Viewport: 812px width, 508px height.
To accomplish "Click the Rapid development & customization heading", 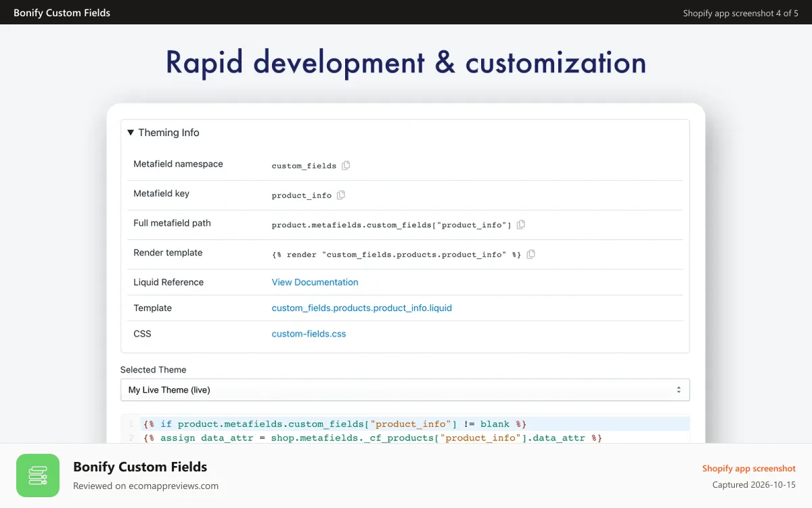I will (406, 62).
